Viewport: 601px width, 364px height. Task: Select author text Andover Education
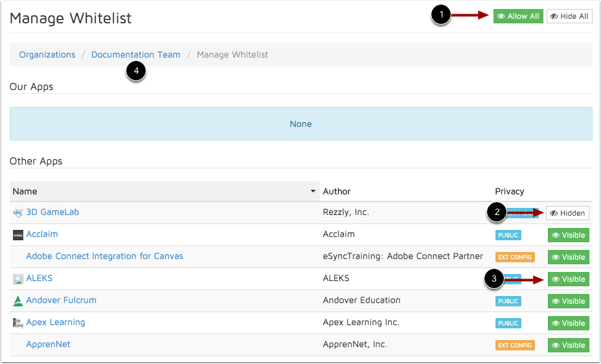click(361, 300)
